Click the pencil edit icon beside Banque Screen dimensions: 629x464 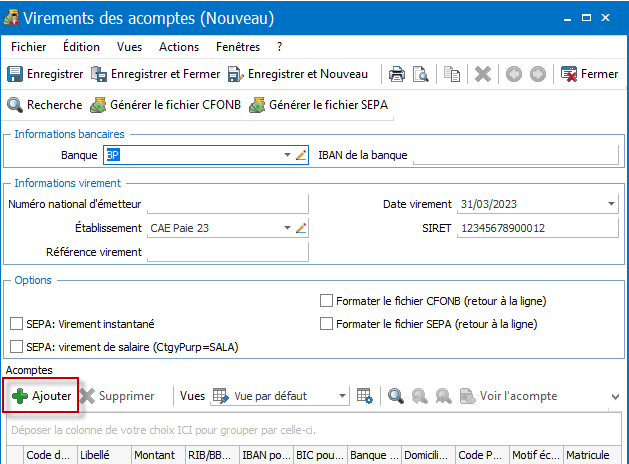(301, 155)
